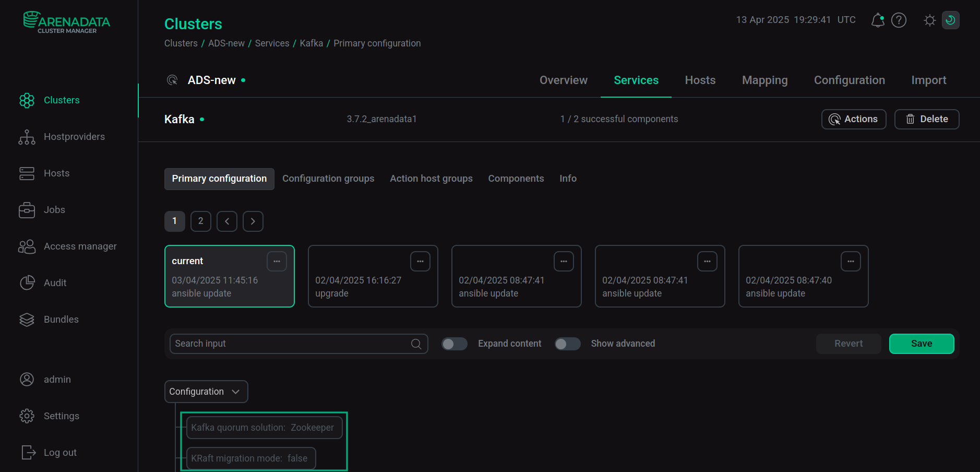Toggle the Show advanced switch
Screen dimensions: 980x472
click(567, 344)
